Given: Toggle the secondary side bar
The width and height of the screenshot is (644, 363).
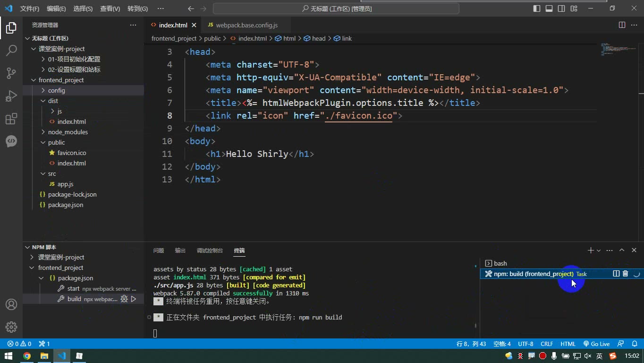Looking at the screenshot, I should 561,9.
